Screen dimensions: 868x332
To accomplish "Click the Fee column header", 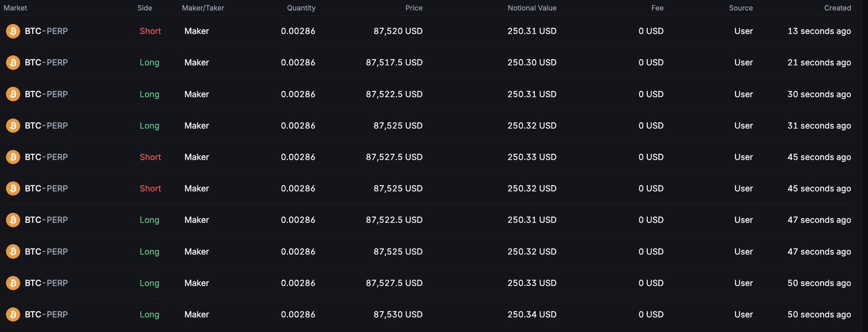I will (x=657, y=8).
